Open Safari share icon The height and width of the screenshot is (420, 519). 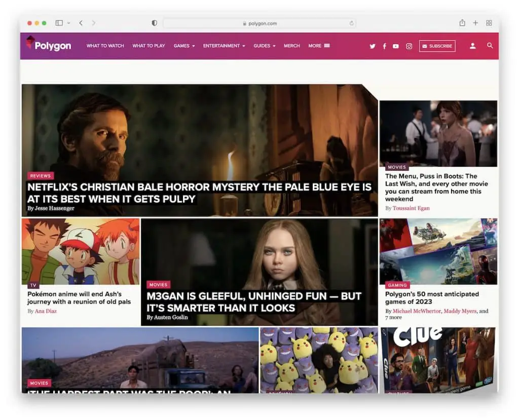tap(462, 22)
